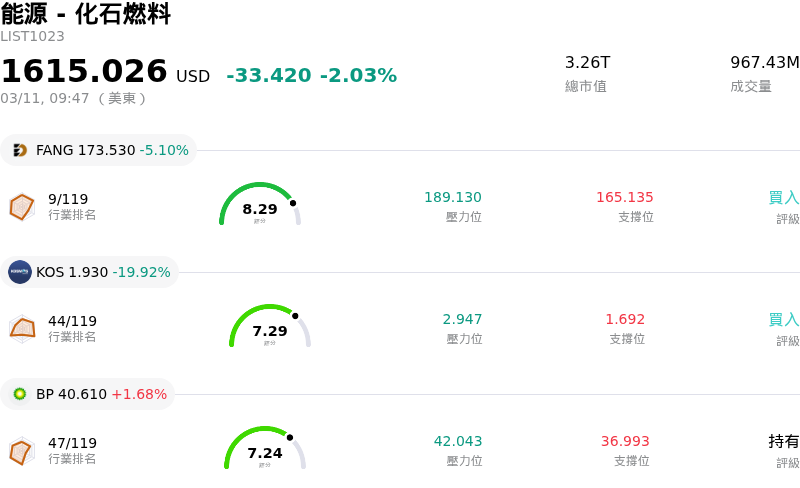Image resolution: width=800 pixels, height=488 pixels.
Task: Open the KOS 1.930 stock chip
Action: pyautogui.click(x=90, y=272)
